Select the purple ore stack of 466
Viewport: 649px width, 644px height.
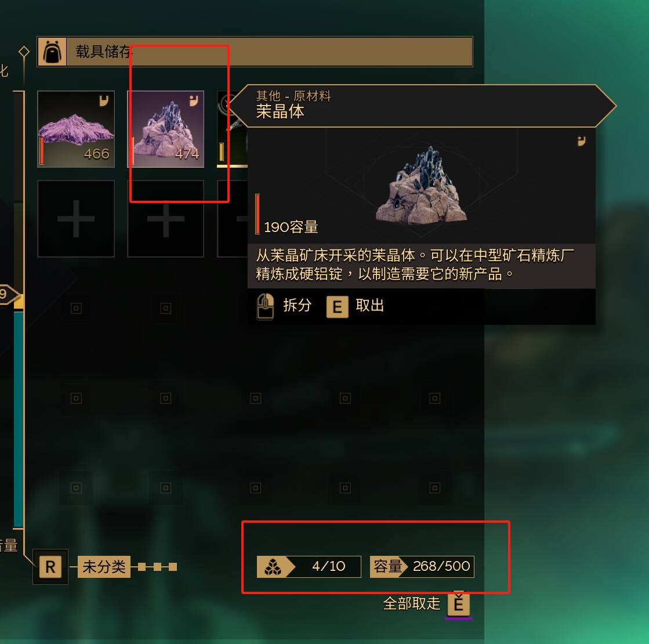coord(76,129)
